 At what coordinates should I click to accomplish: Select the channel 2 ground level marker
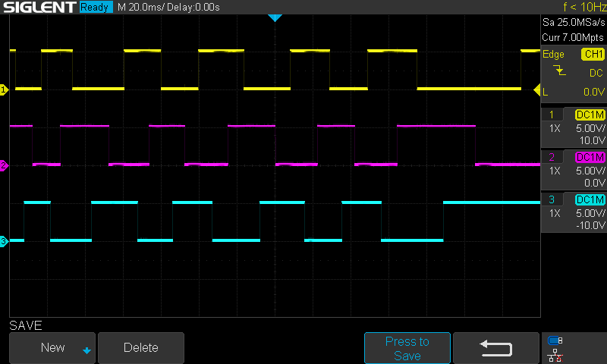(x=4, y=165)
